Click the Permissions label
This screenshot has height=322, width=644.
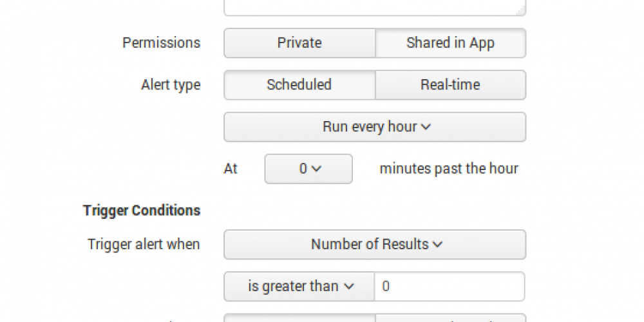click(162, 43)
